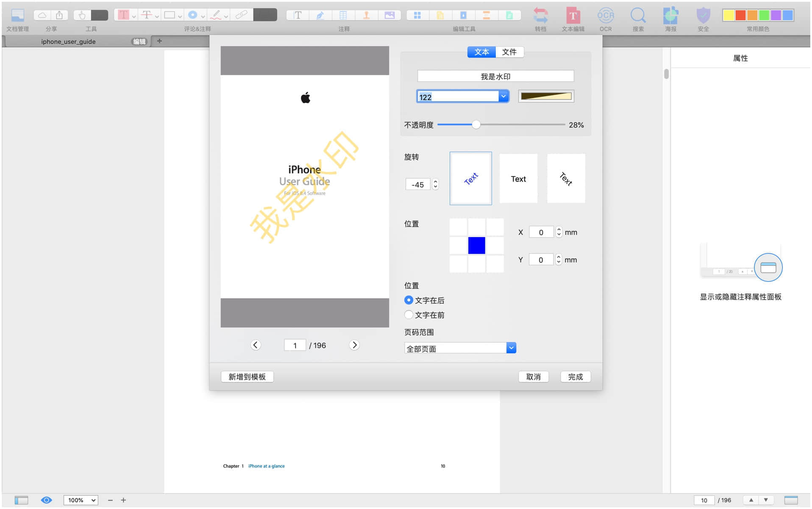Select the top-left position grid cell
Image resolution: width=812 pixels, height=509 pixels.
(x=458, y=227)
